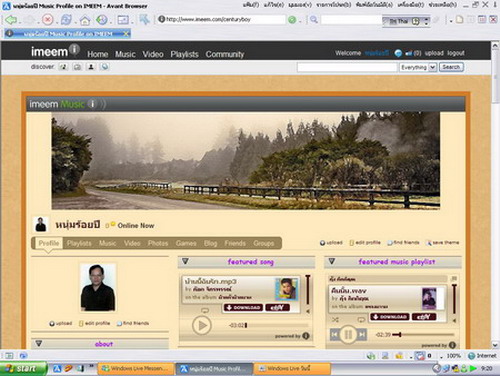Click the mute speaker icon in the featured playlist player

(454, 321)
